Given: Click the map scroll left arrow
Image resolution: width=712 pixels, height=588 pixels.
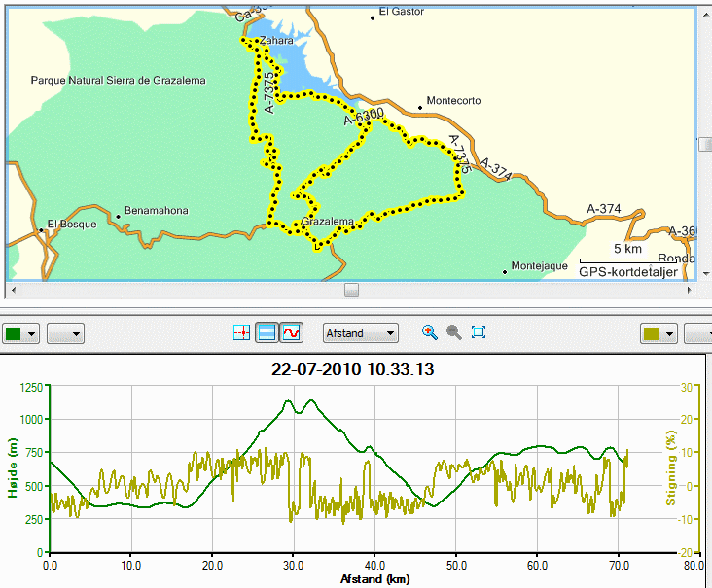Looking at the screenshot, I should tap(14, 290).
